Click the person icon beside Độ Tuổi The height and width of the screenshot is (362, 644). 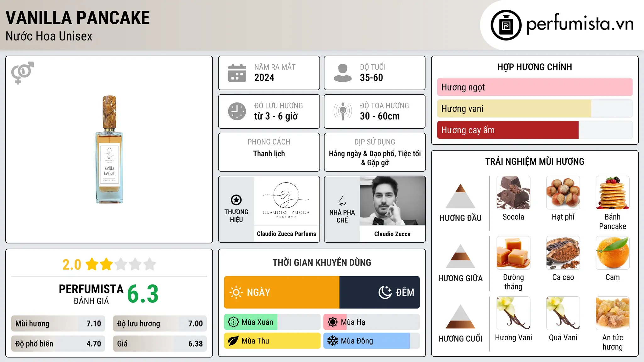[x=343, y=73]
